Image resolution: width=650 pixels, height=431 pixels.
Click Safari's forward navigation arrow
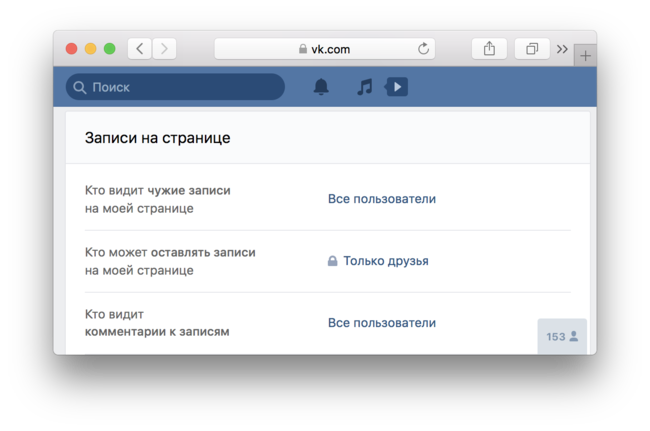click(164, 49)
